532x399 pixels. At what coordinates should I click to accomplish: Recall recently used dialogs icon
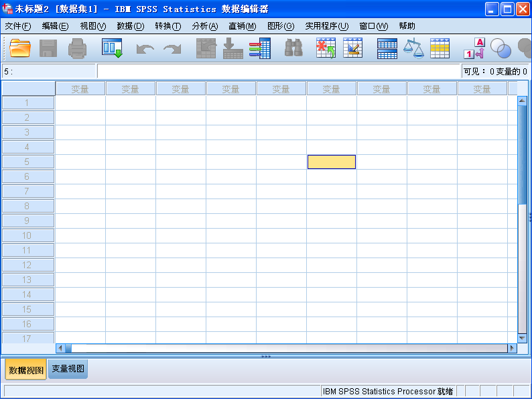point(112,48)
